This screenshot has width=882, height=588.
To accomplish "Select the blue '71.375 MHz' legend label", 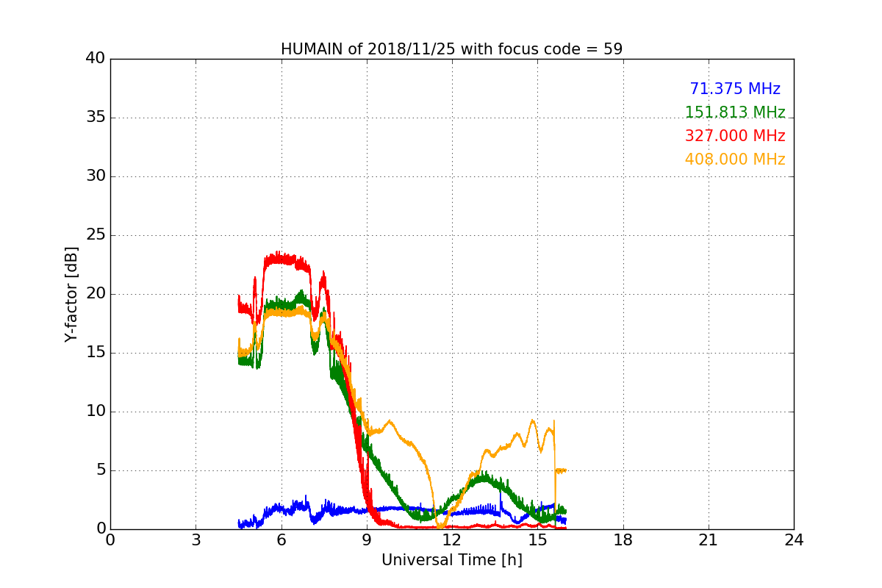I will click(x=735, y=89).
